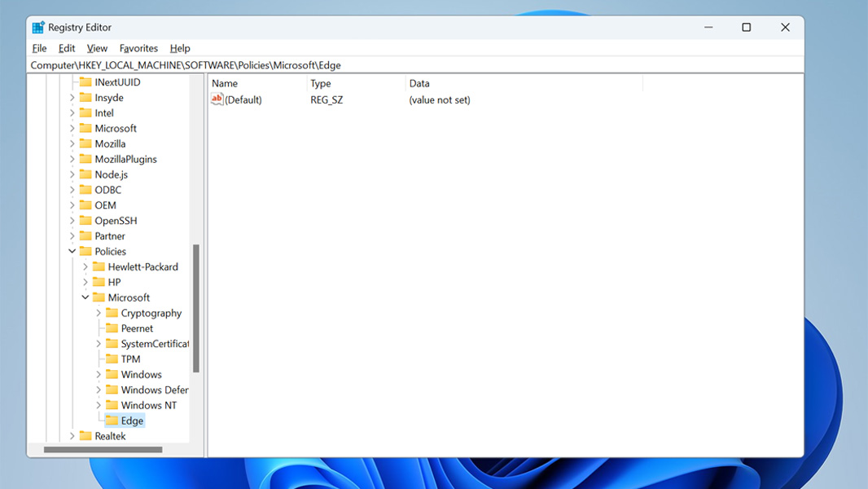Expand the Cryptography key
This screenshot has width=868, height=489.
point(99,313)
